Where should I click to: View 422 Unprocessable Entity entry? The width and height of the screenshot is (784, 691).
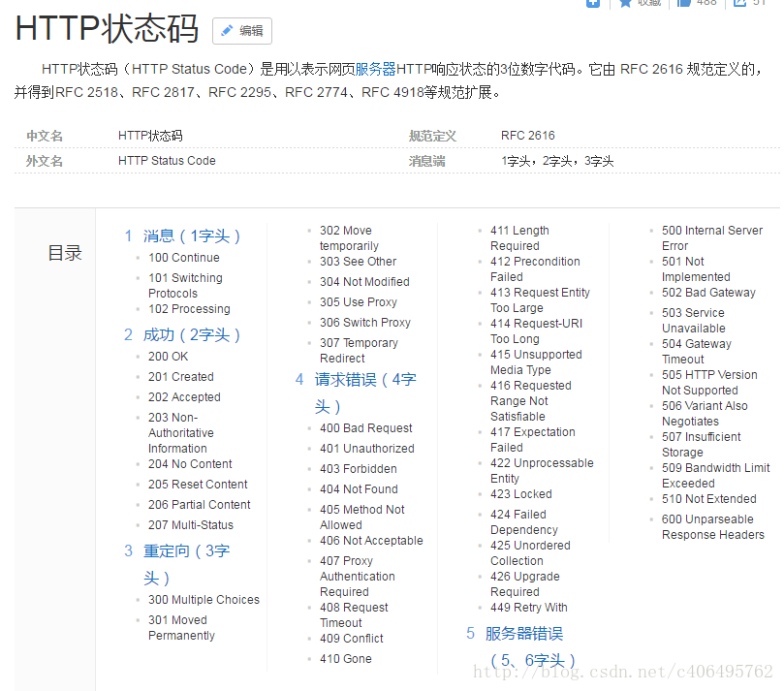pyautogui.click(x=542, y=470)
